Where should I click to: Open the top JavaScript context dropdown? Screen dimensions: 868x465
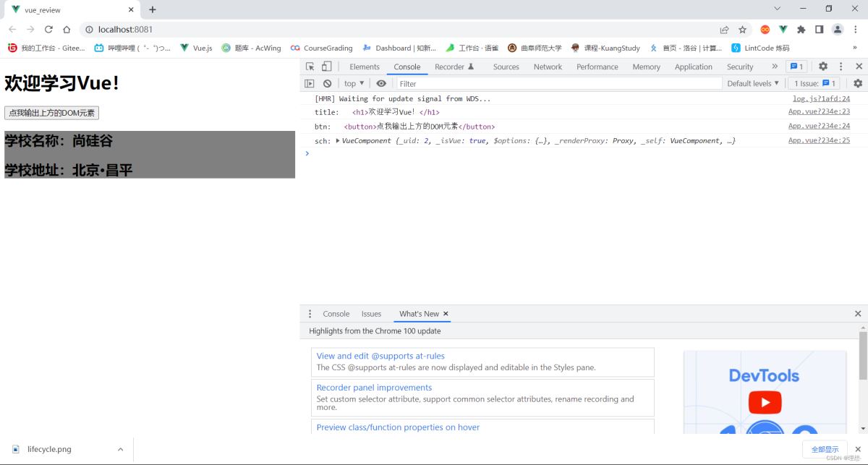[354, 84]
